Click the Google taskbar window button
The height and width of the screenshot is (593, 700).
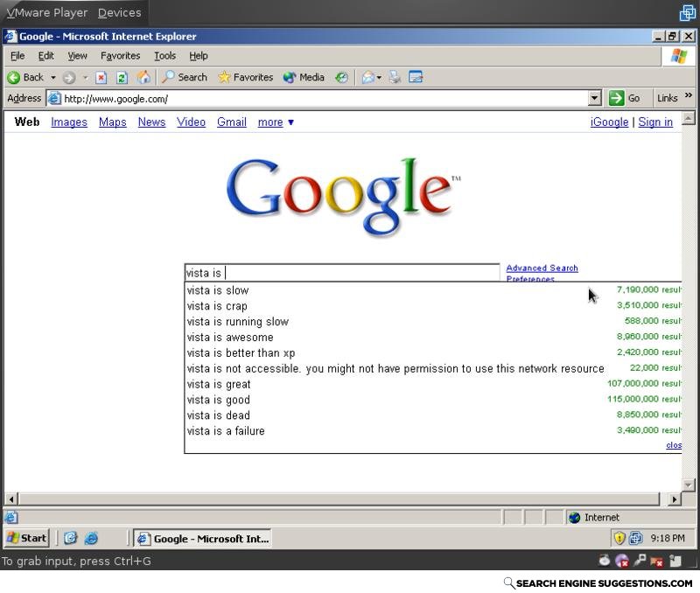[x=203, y=539]
